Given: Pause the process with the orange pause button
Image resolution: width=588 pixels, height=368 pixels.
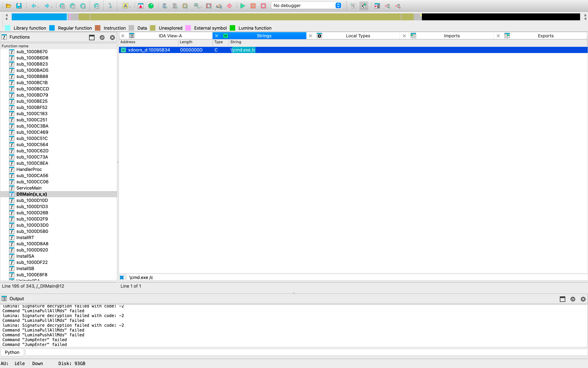Looking at the screenshot, I should 253,6.
